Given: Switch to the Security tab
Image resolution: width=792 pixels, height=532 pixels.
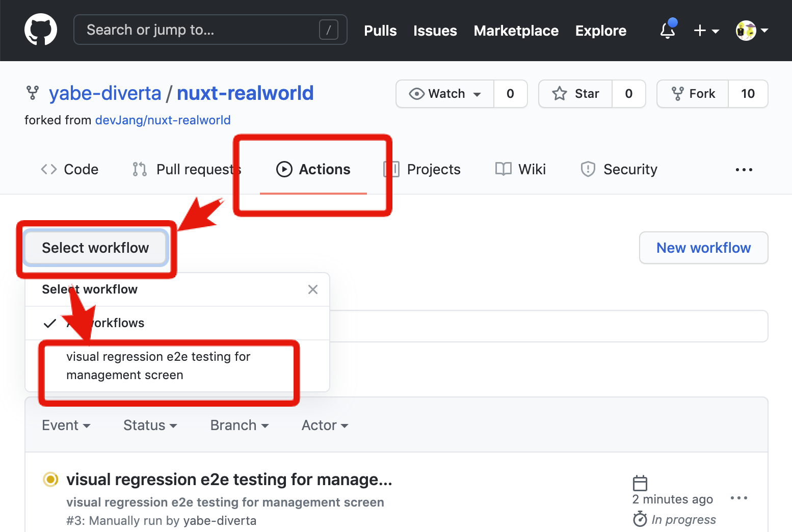Looking at the screenshot, I should 619,169.
